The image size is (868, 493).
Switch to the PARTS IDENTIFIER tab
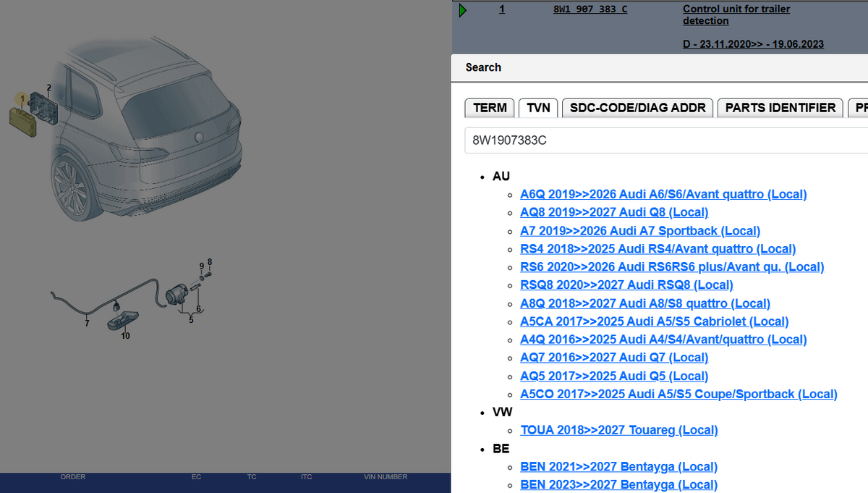click(780, 108)
